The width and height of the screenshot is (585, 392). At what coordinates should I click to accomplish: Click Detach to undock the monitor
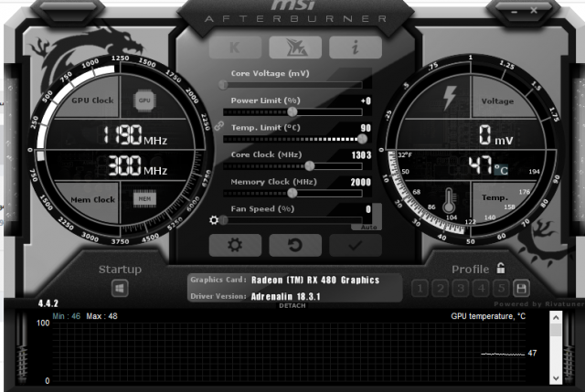(292, 305)
